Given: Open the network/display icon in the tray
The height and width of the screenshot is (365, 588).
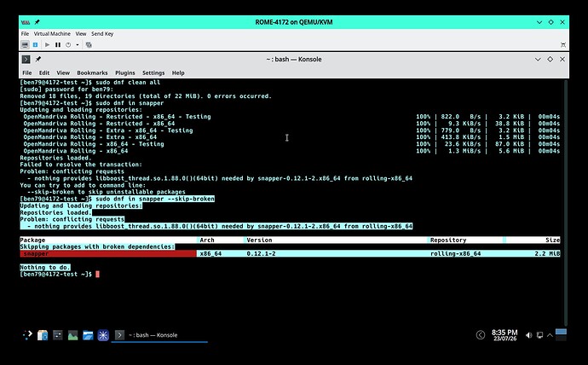Looking at the screenshot, I should [539, 335].
